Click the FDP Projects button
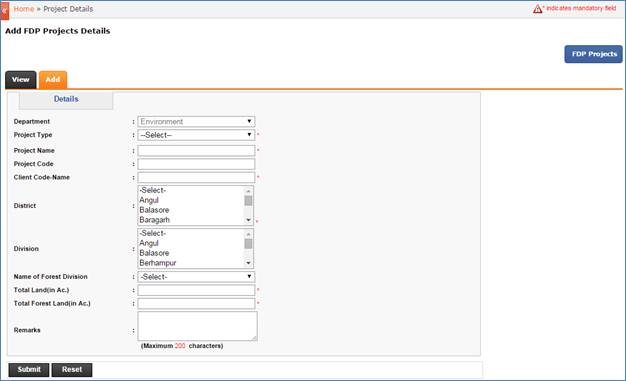This screenshot has height=381, width=626. pos(593,54)
